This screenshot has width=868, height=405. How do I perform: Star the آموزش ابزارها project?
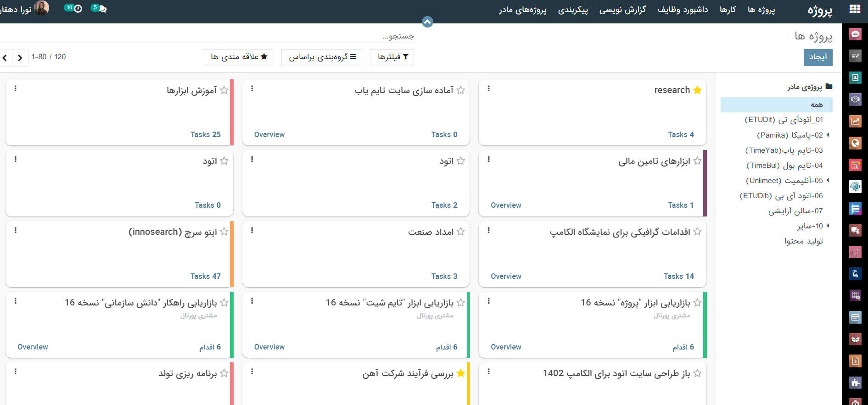point(224,90)
